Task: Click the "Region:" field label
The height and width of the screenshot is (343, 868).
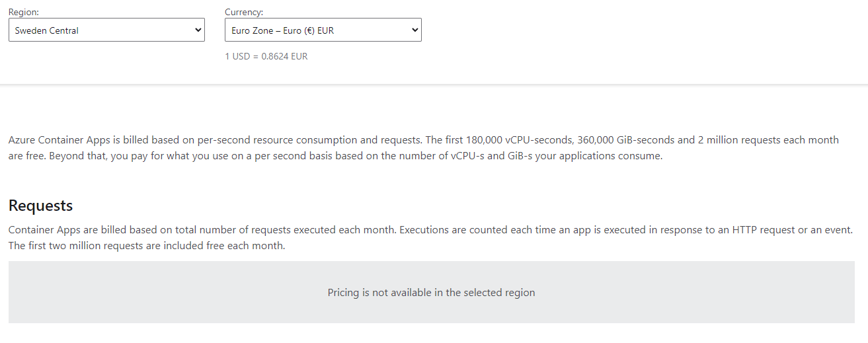Action: coord(24,12)
